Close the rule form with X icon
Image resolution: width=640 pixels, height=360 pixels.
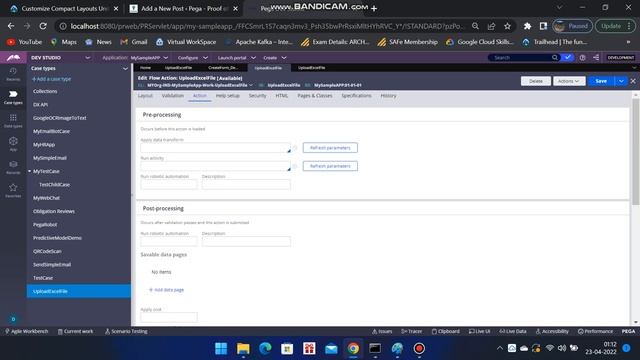[x=633, y=81]
